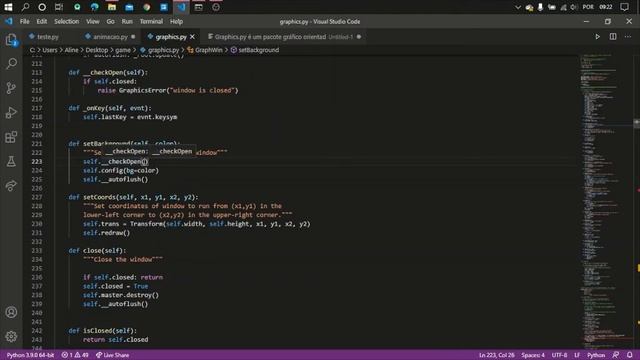
Task: Run Python file with play button
Action: point(597,37)
